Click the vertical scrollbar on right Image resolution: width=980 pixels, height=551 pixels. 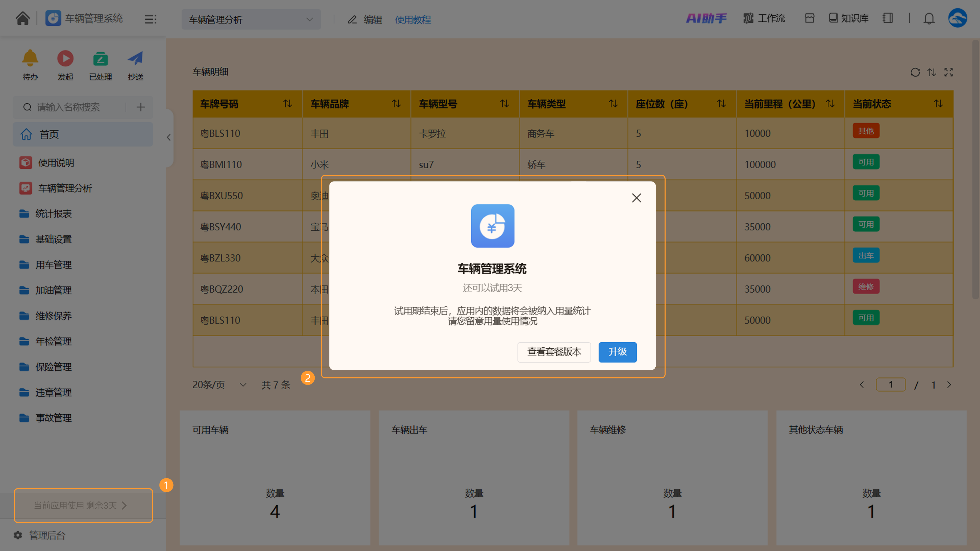click(975, 169)
